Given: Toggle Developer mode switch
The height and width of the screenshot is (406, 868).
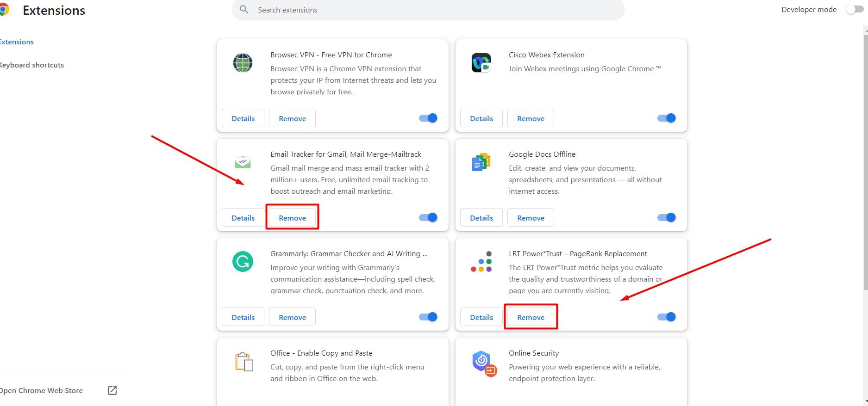Looking at the screenshot, I should click(854, 9).
